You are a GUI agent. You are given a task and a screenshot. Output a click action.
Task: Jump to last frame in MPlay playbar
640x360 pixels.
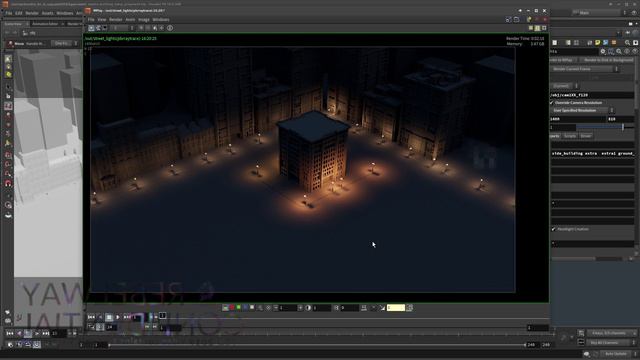point(127,317)
